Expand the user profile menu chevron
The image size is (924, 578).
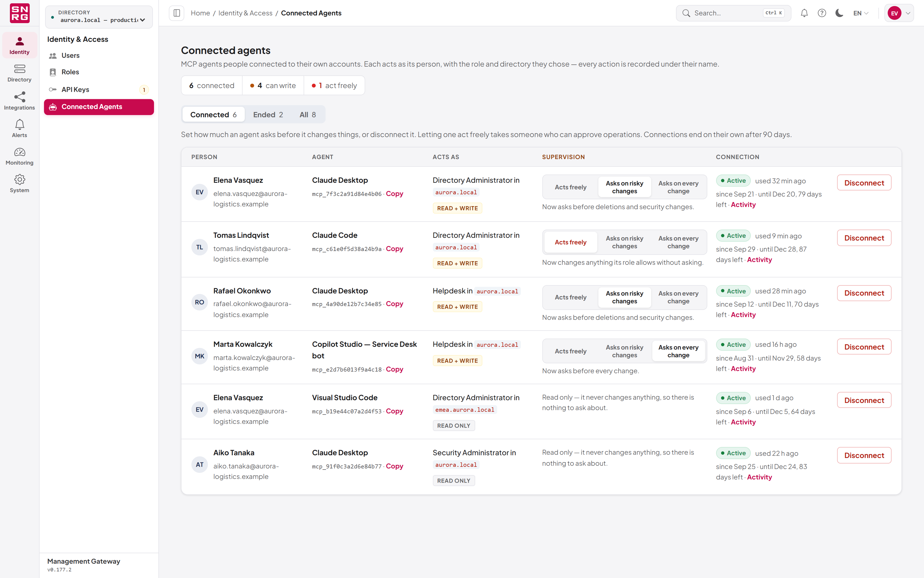[x=908, y=13]
